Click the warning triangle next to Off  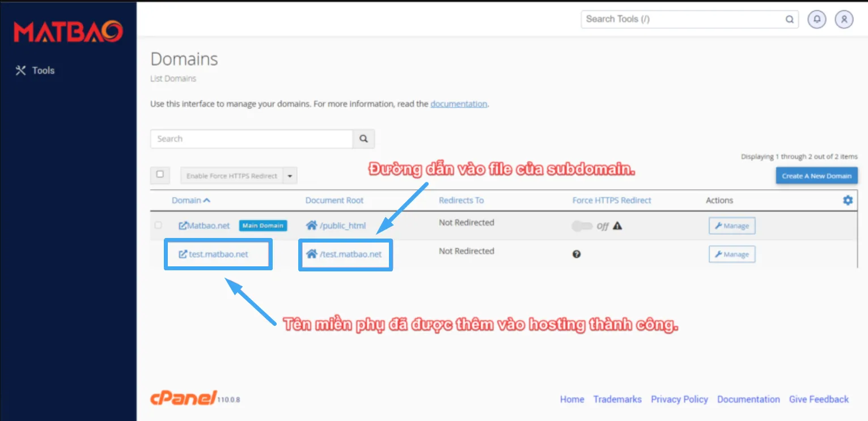(x=617, y=226)
